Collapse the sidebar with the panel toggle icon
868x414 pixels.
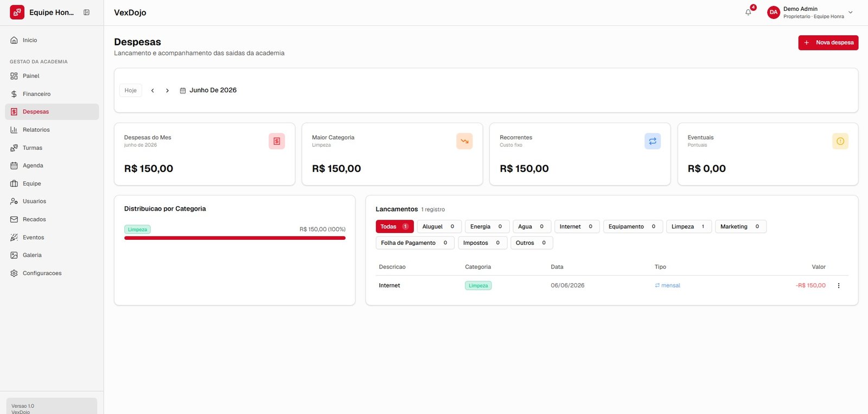86,12
